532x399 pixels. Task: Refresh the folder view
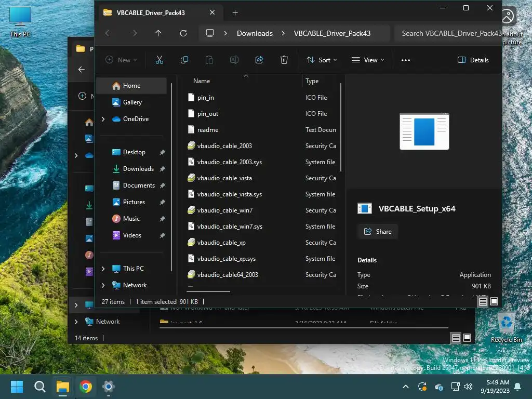click(x=183, y=33)
